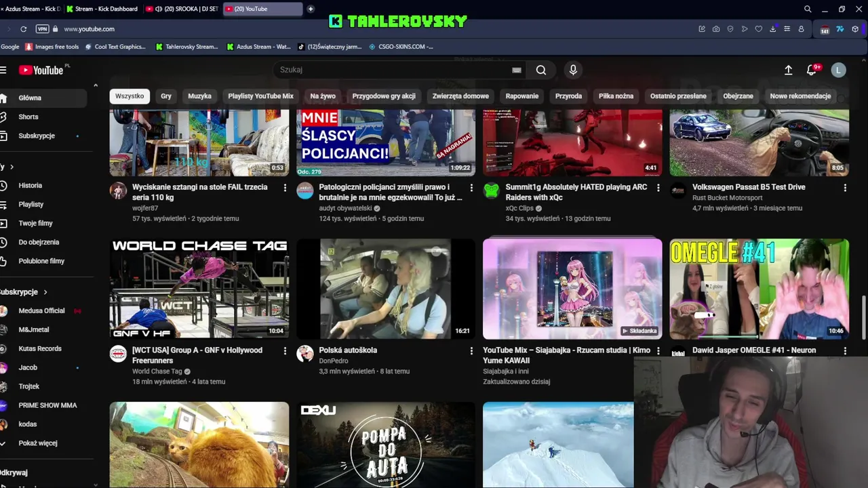
Task: Open the hamburger guide menu
Action: tap(3, 70)
